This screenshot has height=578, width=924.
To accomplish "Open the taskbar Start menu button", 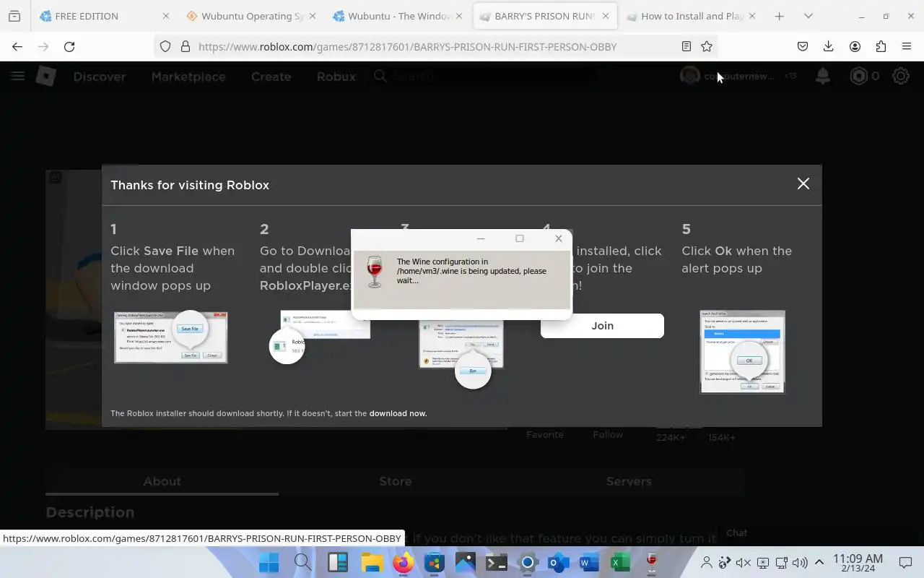I will tap(269, 562).
